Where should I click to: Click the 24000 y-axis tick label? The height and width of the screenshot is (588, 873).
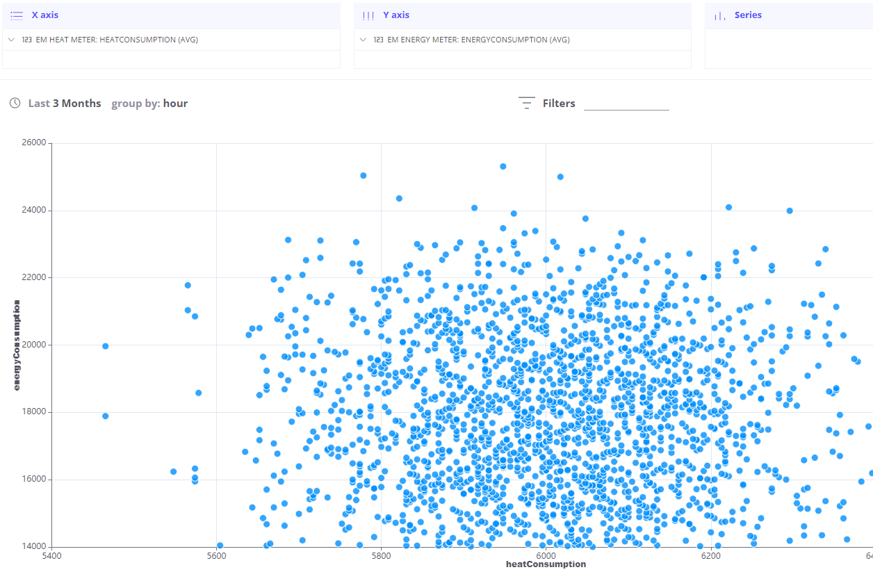(34, 211)
